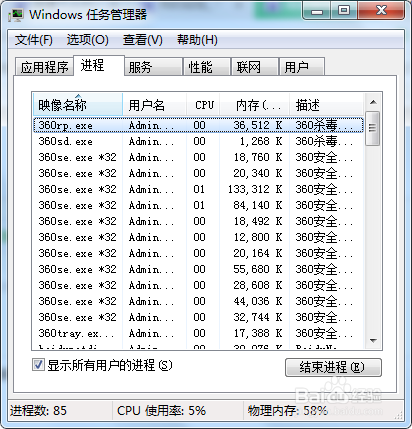Open the 查看(V) menu
Image resolution: width=412 pixels, height=429 pixels.
tap(143, 40)
